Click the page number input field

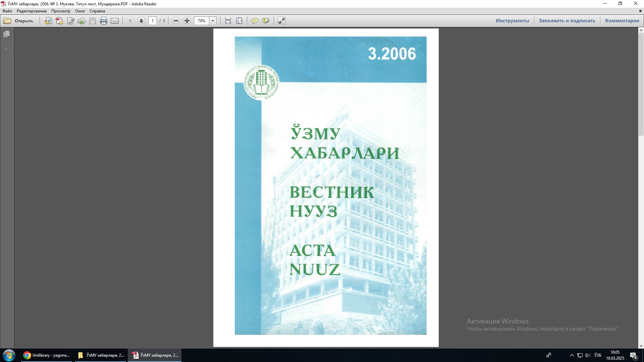point(153,21)
